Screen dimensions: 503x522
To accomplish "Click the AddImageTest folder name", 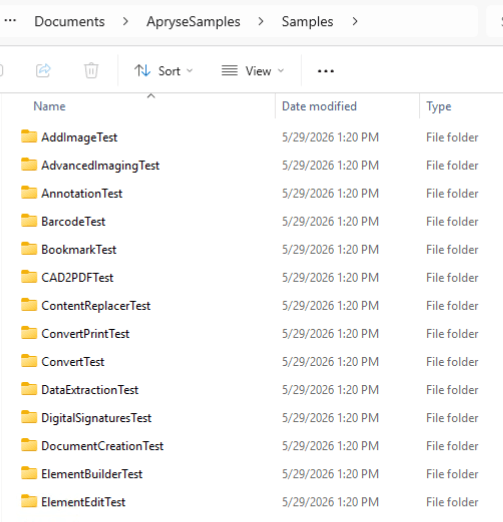I will pyautogui.click(x=79, y=138).
